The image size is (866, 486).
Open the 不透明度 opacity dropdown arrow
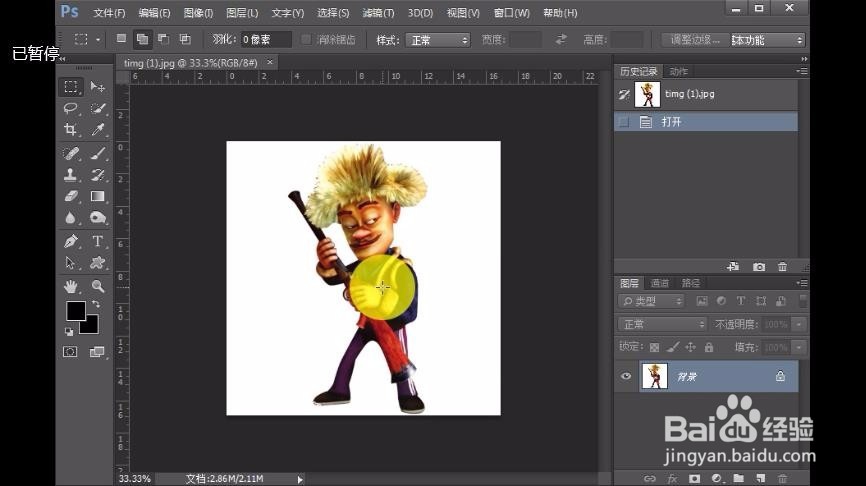799,324
